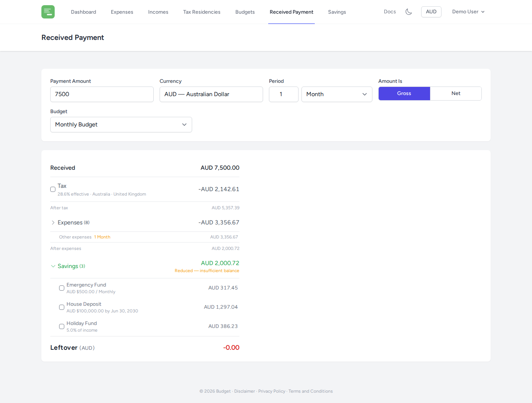
Task: Click the Period number input field
Action: point(284,94)
